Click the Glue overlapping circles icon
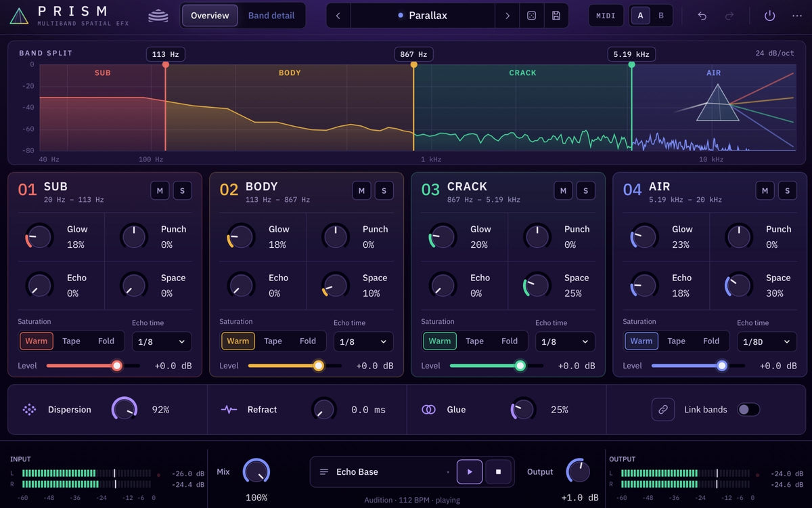 point(428,409)
